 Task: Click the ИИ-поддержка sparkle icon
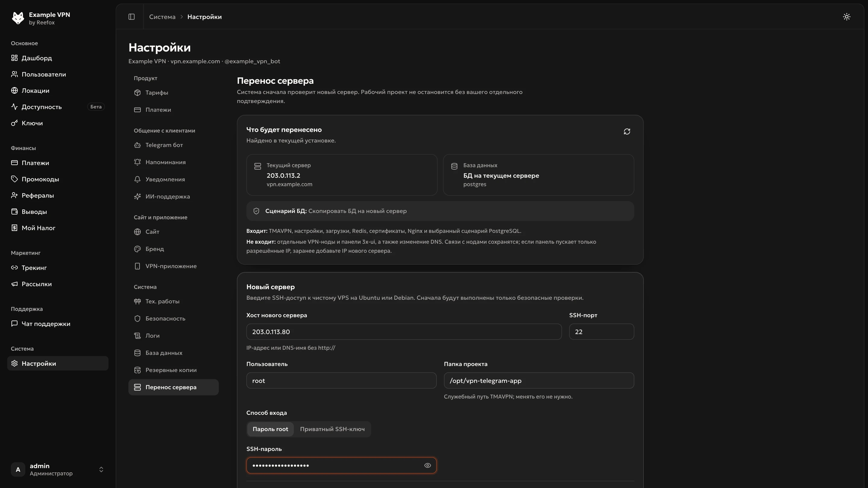pyautogui.click(x=137, y=197)
